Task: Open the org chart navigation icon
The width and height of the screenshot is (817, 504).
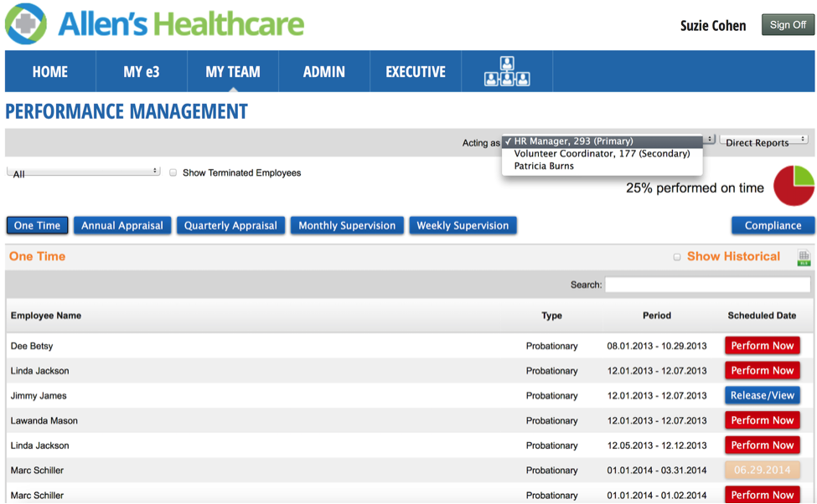Action: click(505, 71)
